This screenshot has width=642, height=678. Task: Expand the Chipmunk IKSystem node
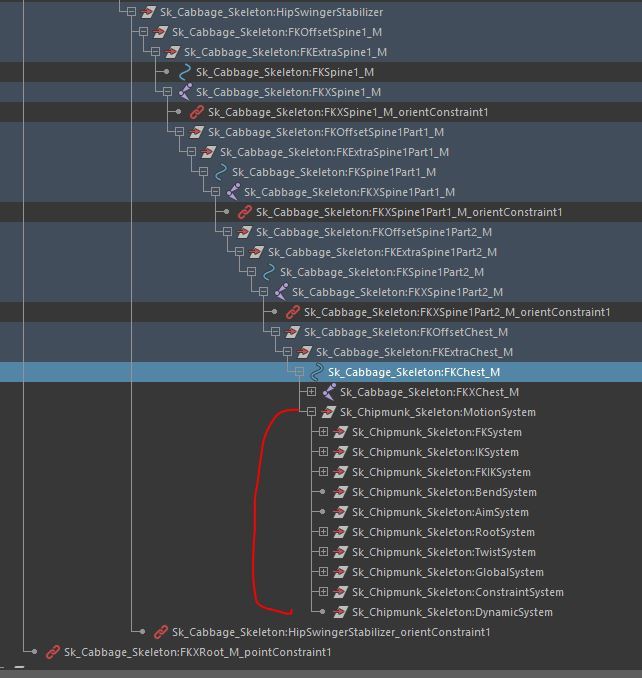coord(323,452)
